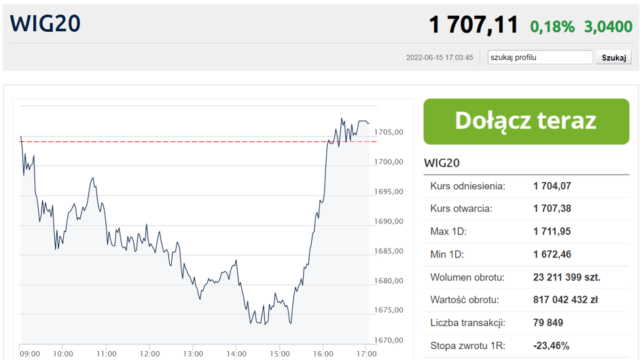
Task: Click the transactions count 79 849
Action: (548, 323)
